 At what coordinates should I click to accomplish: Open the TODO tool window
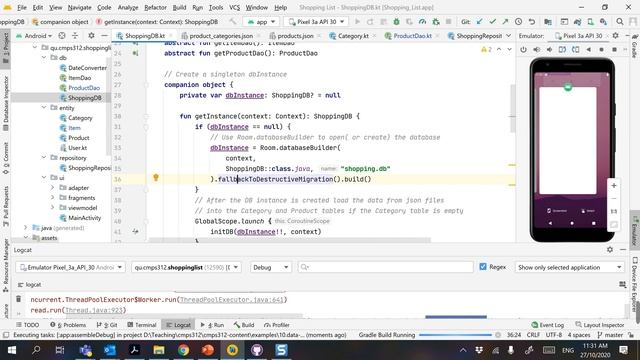tap(27, 325)
